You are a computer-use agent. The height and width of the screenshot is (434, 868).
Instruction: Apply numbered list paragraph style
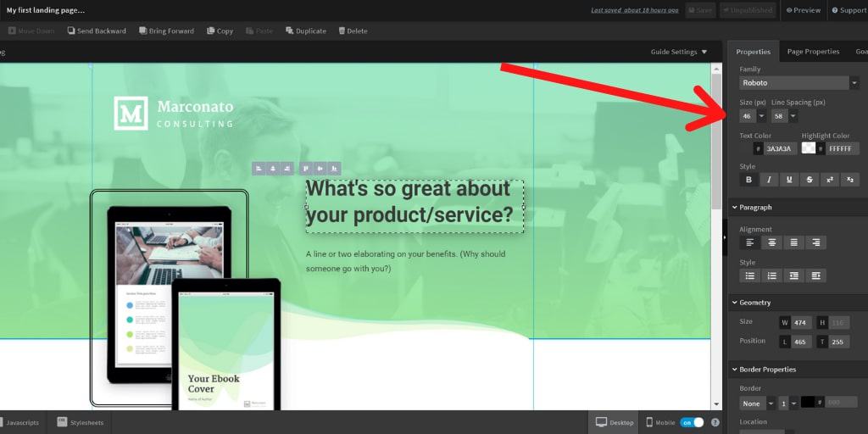pyautogui.click(x=771, y=275)
